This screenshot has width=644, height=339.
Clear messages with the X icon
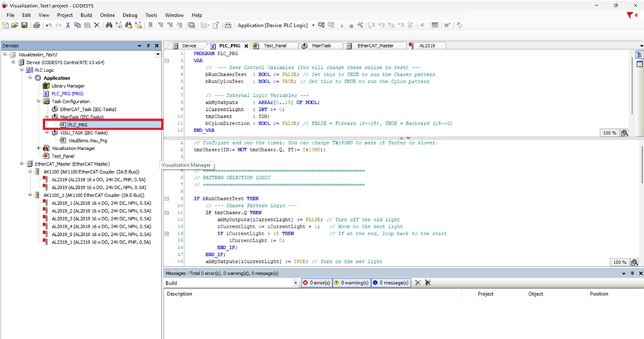click(x=418, y=283)
